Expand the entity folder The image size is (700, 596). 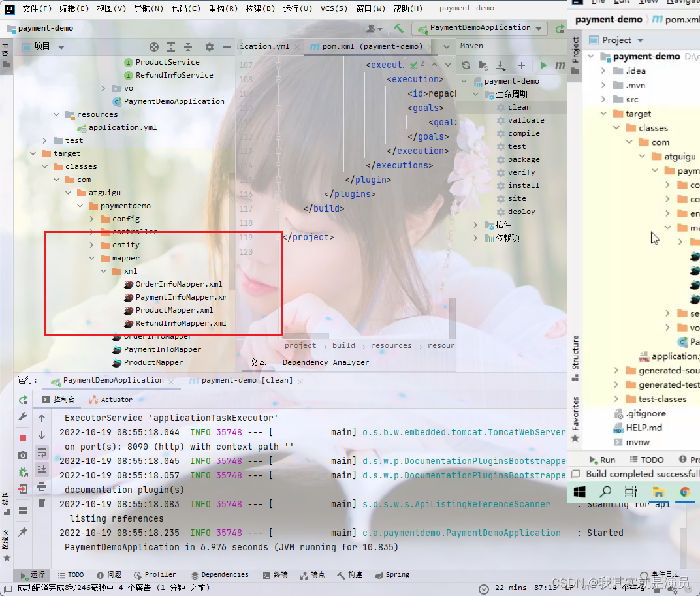pyautogui.click(x=92, y=245)
